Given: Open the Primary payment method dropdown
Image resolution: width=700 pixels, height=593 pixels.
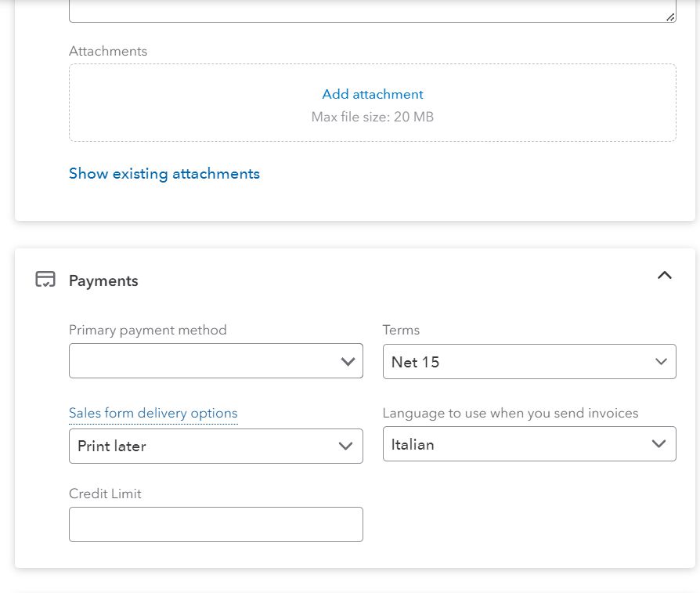Looking at the screenshot, I should pos(216,361).
